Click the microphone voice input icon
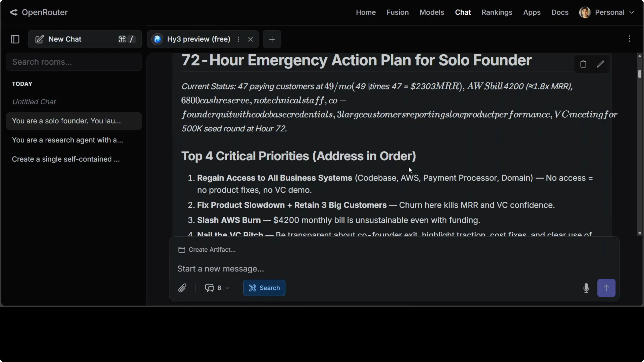 (586, 288)
